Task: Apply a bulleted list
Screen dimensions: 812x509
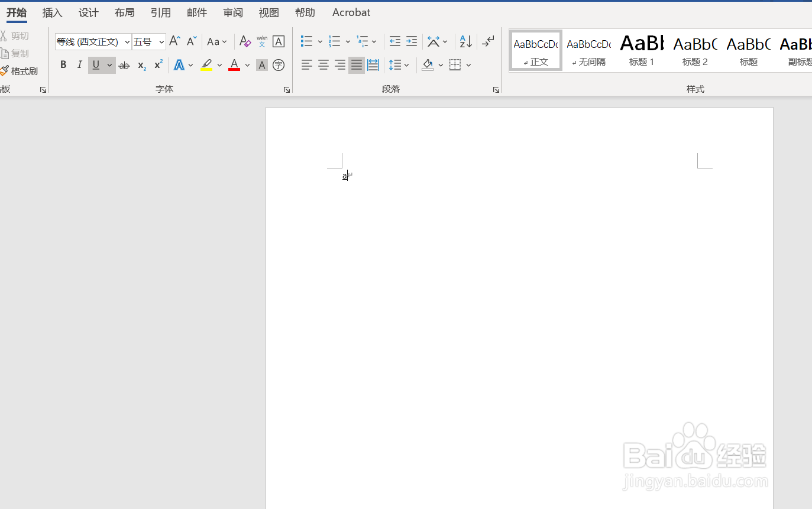Action: (x=306, y=41)
